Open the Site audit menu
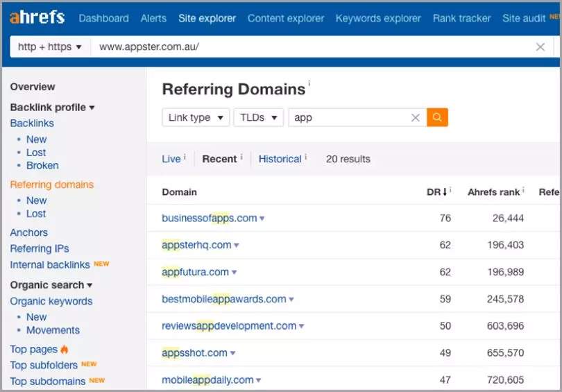The width and height of the screenshot is (562, 392). click(x=524, y=18)
